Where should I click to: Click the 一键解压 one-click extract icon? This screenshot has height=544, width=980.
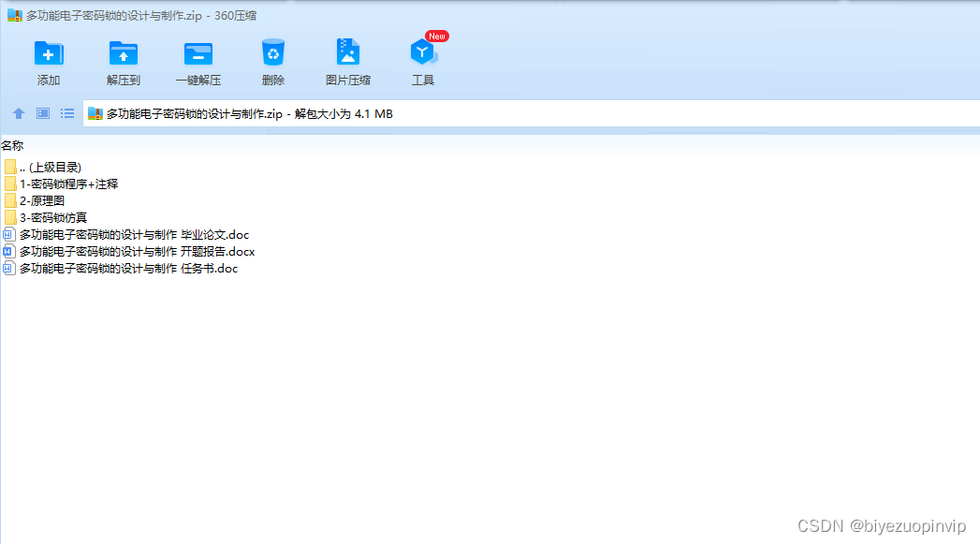[198, 53]
